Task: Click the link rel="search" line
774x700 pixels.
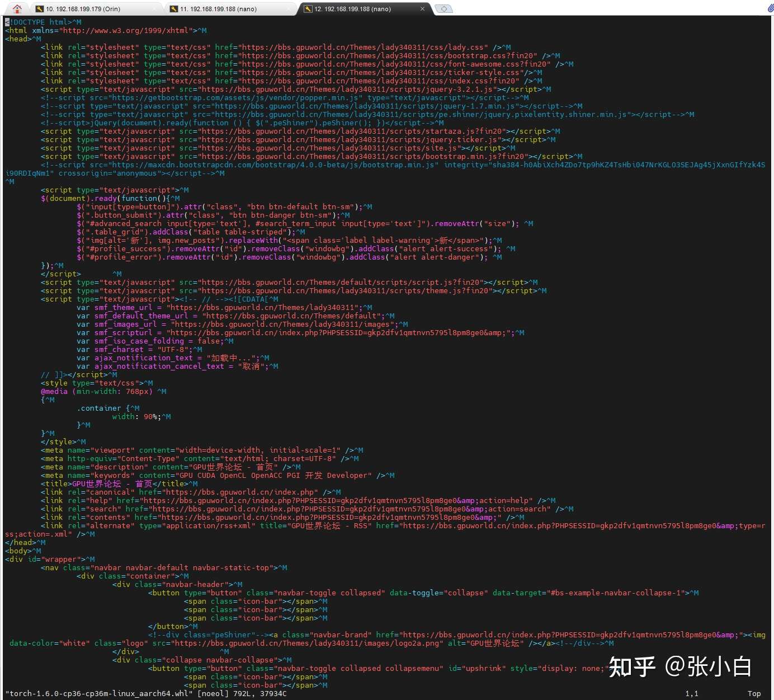Action: click(x=307, y=509)
